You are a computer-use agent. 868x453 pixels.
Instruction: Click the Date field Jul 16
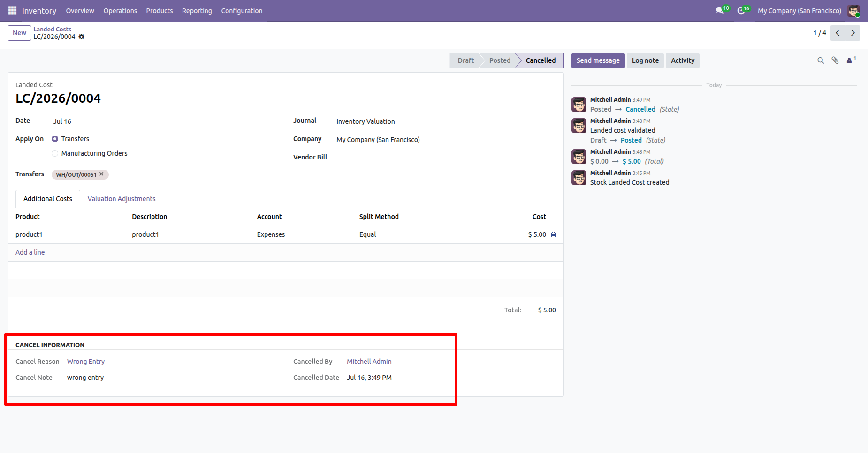point(62,121)
